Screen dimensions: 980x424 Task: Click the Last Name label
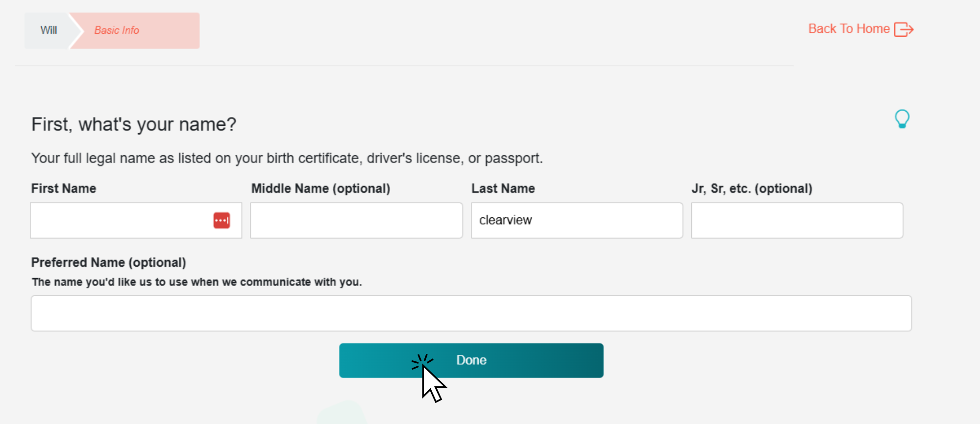(x=503, y=188)
